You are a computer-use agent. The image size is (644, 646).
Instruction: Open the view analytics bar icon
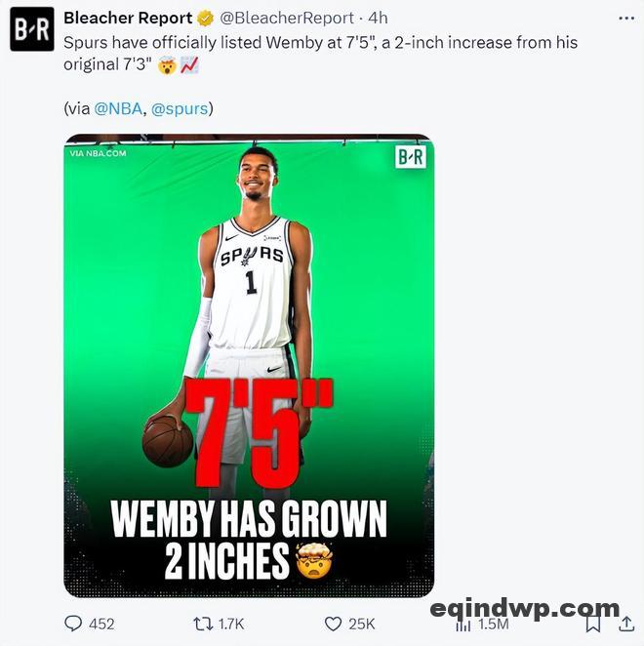[x=463, y=626]
